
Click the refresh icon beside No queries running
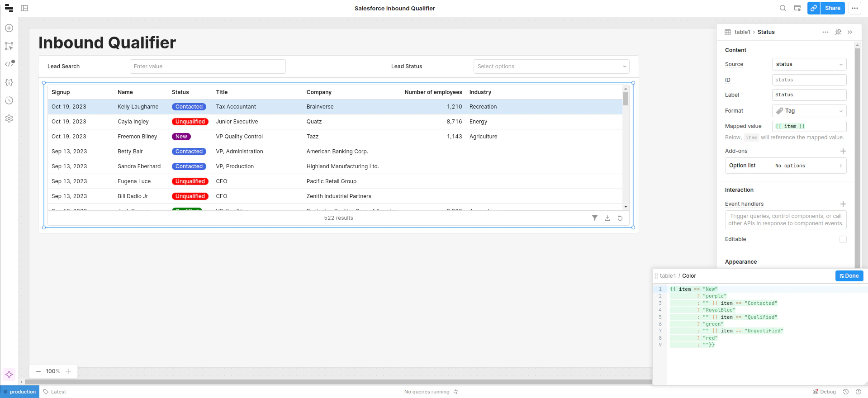(x=456, y=392)
